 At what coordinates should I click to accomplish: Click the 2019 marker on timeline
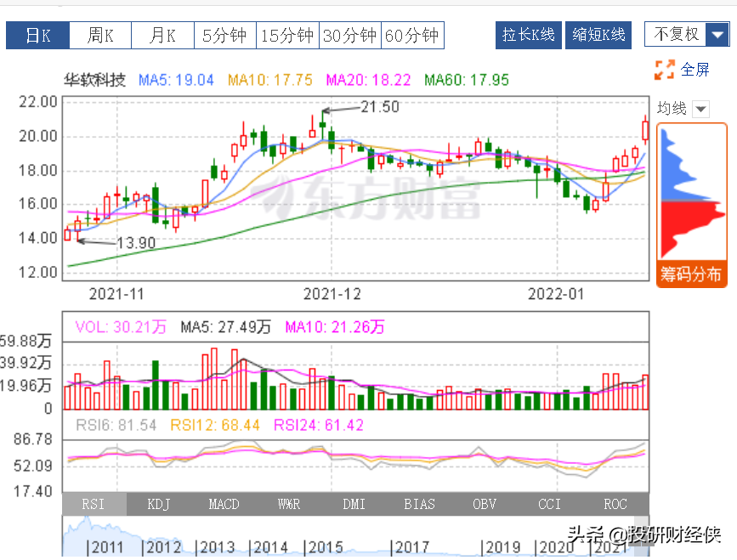pyautogui.click(x=501, y=547)
